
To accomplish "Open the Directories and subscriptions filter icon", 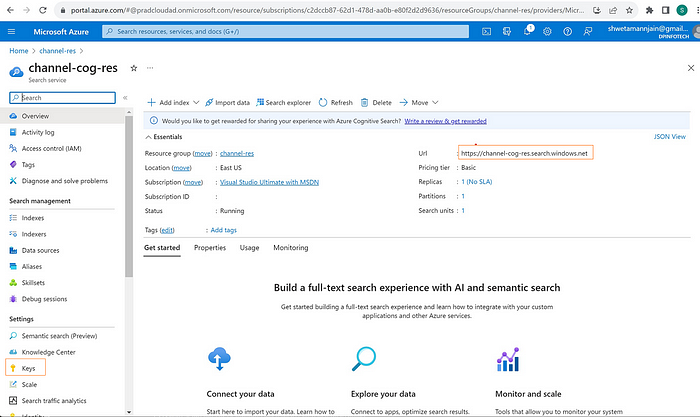I will pyautogui.click(x=507, y=32).
